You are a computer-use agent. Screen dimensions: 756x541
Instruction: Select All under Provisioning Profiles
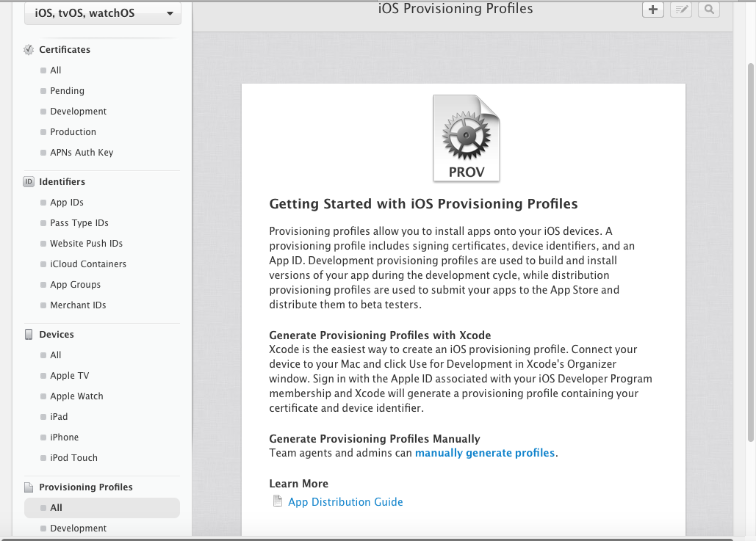[x=102, y=508]
